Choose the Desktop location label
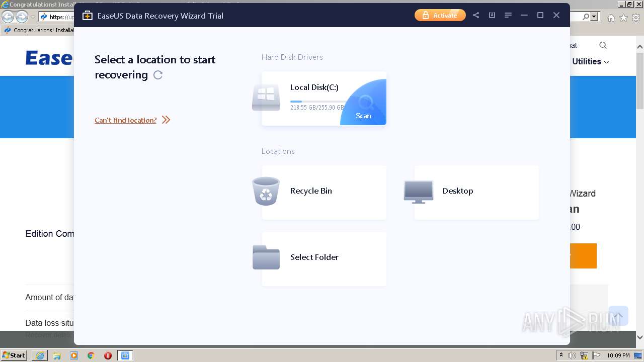 coord(458,191)
